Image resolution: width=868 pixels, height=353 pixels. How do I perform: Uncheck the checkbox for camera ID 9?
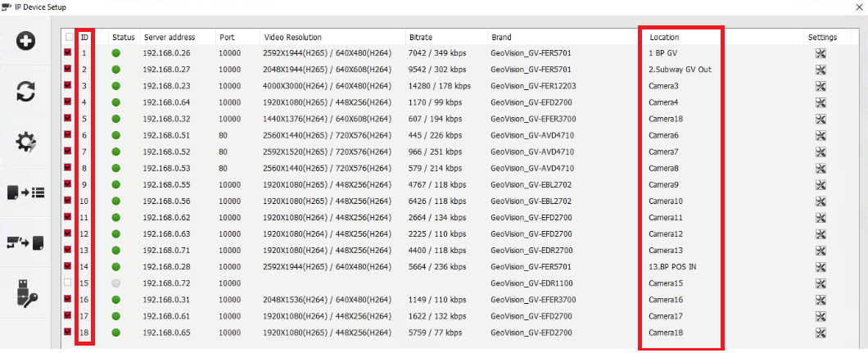(68, 184)
